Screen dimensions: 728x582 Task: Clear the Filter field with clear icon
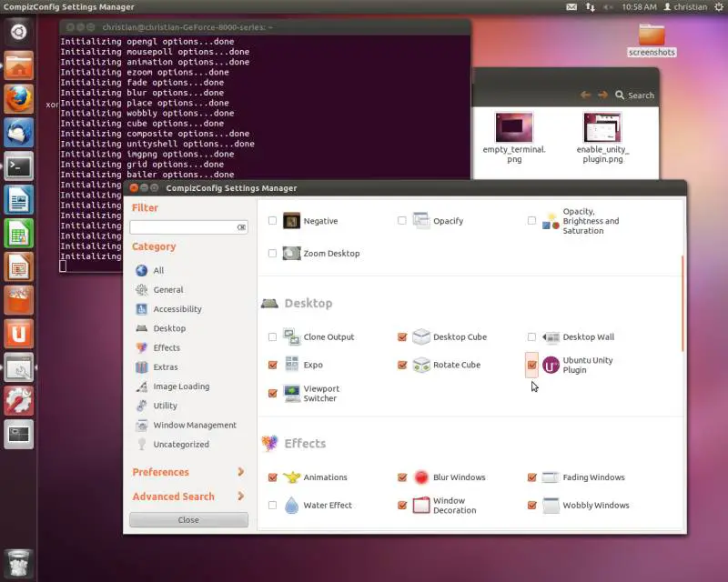pyautogui.click(x=241, y=227)
